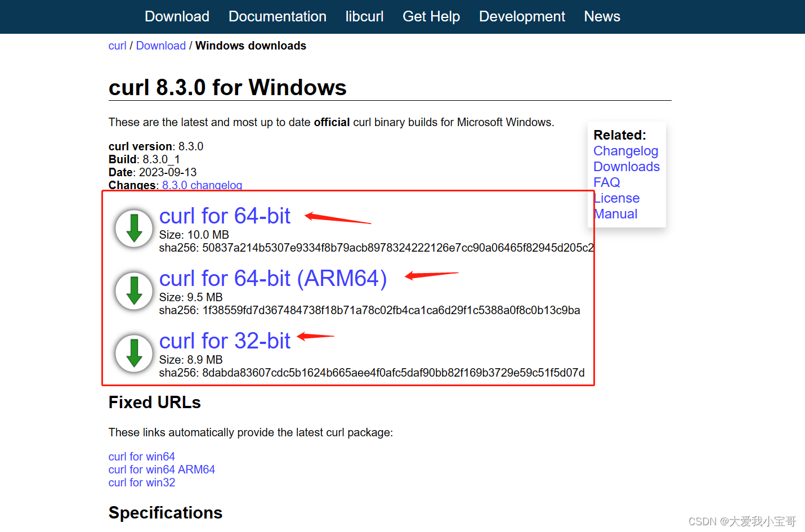
Task: Click the 'Fixed URLs' heading
Action: pyautogui.click(x=155, y=403)
